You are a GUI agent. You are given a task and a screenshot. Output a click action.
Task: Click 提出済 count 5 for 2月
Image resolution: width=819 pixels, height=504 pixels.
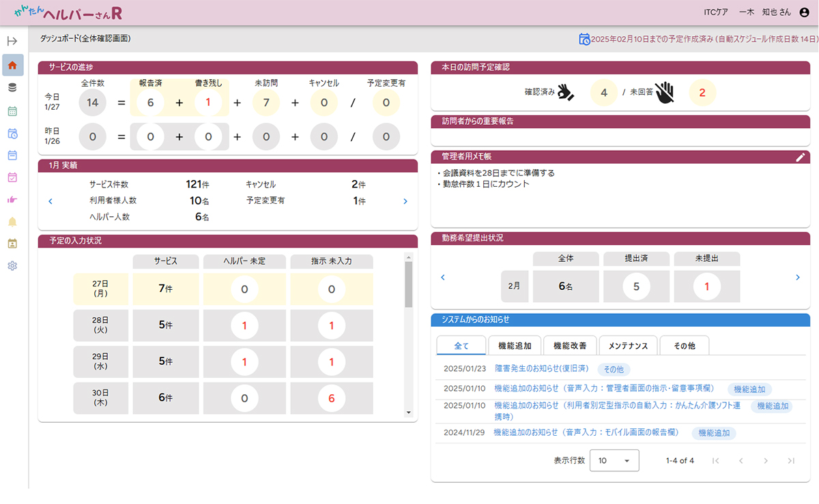click(x=636, y=286)
